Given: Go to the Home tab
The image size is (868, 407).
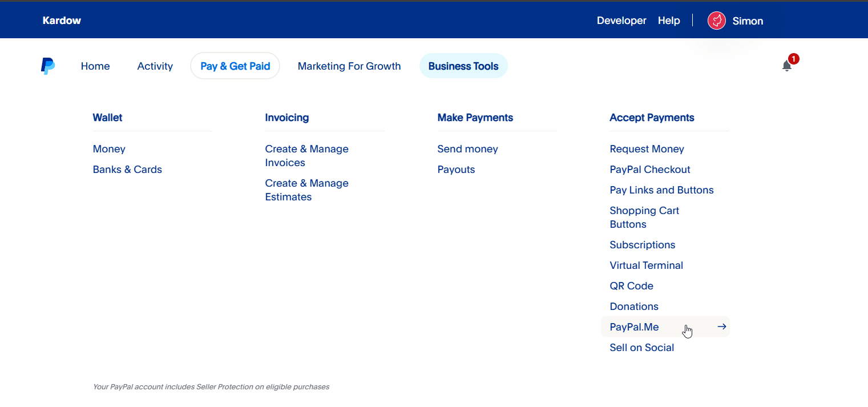Looking at the screenshot, I should tap(95, 66).
